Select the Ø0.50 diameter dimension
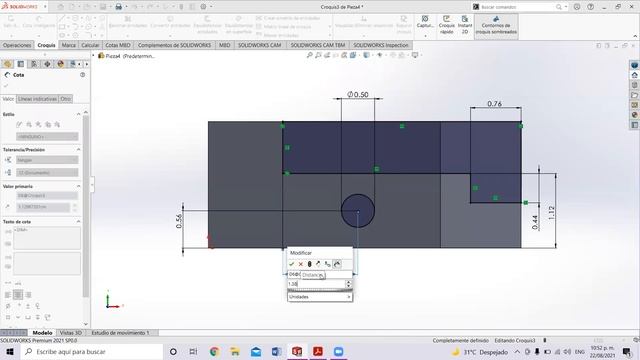This screenshot has width=640, height=360. pyautogui.click(x=358, y=94)
